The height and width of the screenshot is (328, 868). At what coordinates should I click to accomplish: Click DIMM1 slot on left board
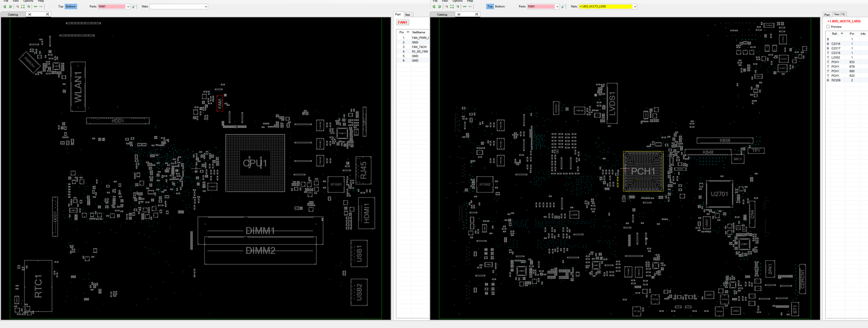tap(260, 231)
